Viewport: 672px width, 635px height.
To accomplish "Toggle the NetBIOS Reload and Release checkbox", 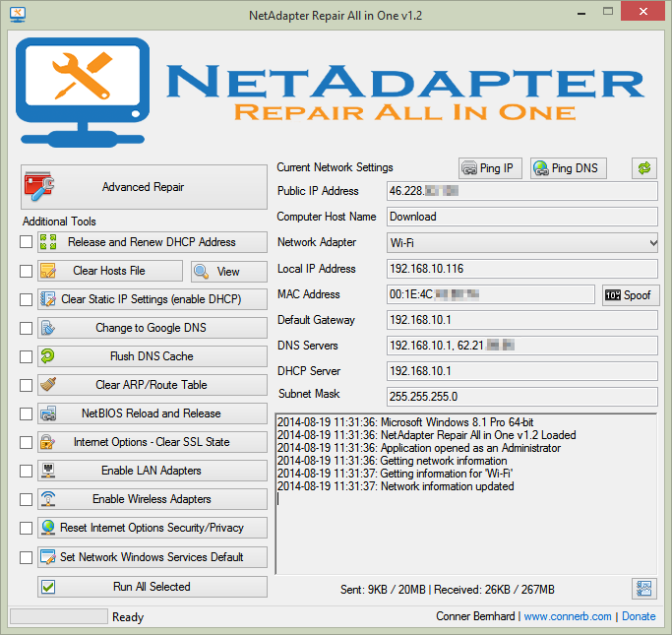I will 27,413.
